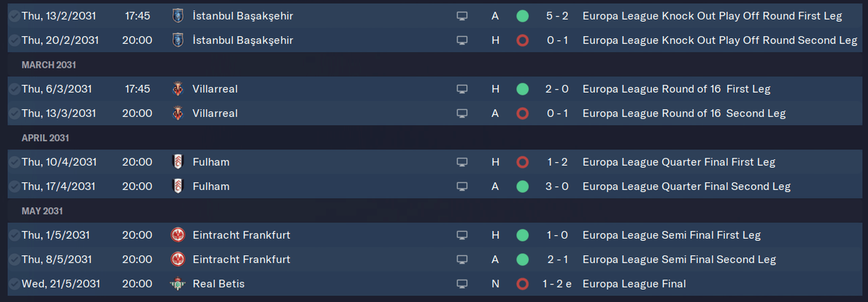Toggle the checkmark beside Thu, 10/4/2031
The image size is (868, 302).
[x=14, y=162]
